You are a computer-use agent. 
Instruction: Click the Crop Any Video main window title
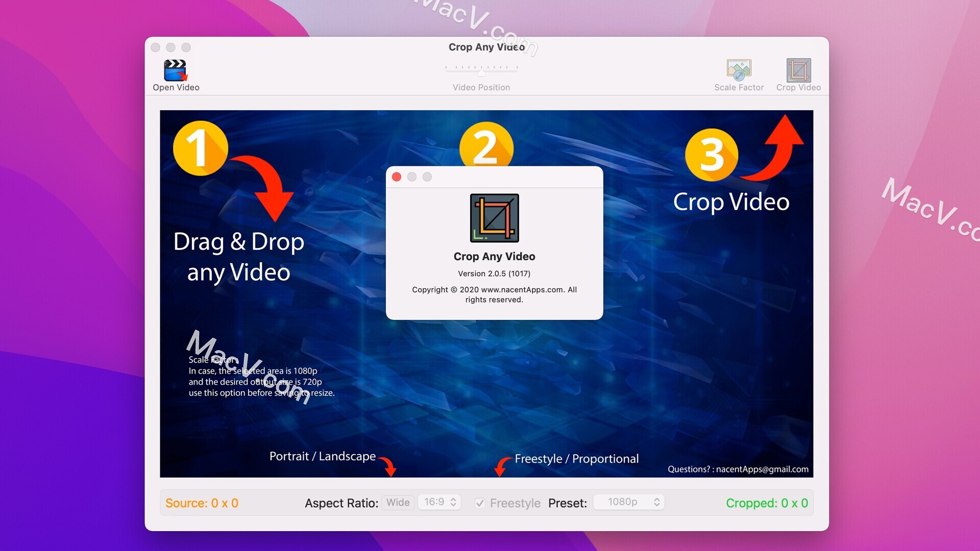pos(486,47)
